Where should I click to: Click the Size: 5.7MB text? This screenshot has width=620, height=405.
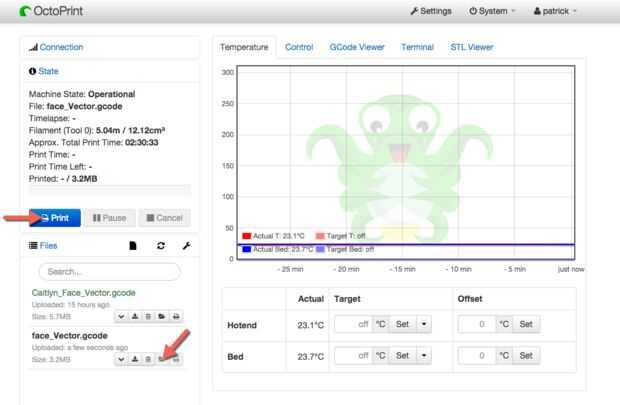(51, 317)
